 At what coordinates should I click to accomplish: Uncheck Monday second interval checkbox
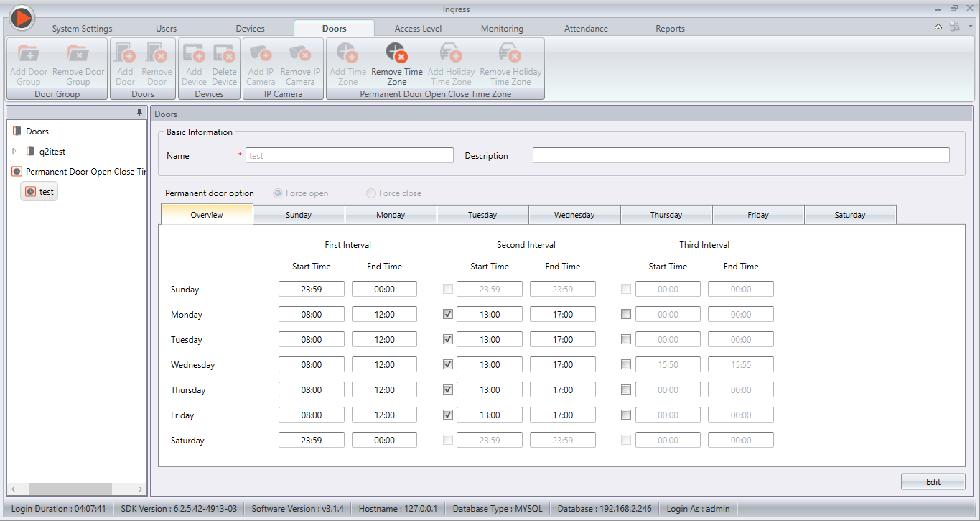point(448,314)
